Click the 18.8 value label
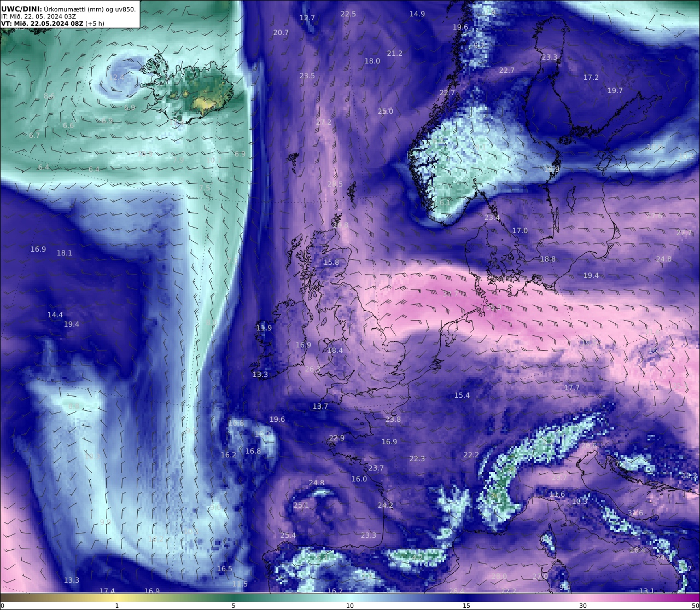The image size is (700, 610). click(548, 259)
